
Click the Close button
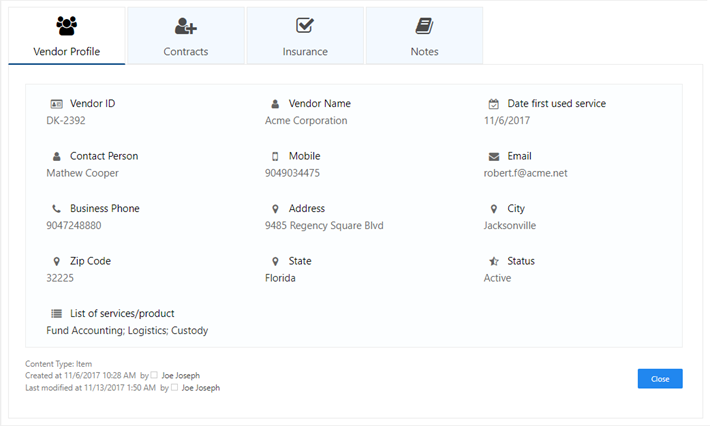pos(660,379)
